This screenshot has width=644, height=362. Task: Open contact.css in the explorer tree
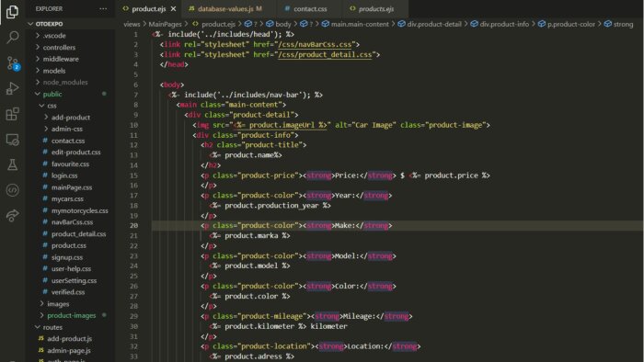click(68, 141)
